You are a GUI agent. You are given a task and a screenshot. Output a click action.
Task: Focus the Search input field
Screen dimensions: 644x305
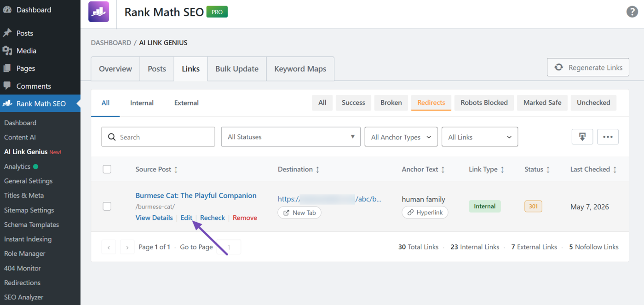158,137
